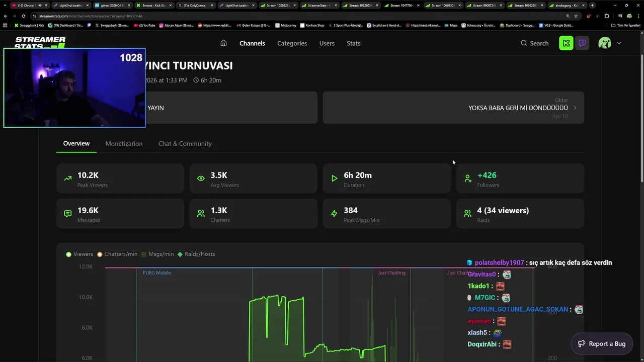Screen dimensions: 644x362
Task: Open the Midjourney bookmark
Action: coord(286,25)
